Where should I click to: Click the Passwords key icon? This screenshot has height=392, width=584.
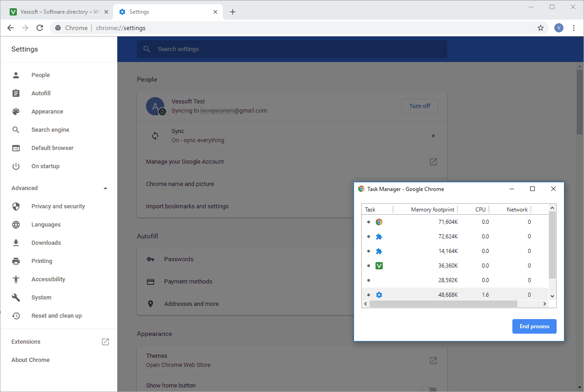[x=151, y=259]
